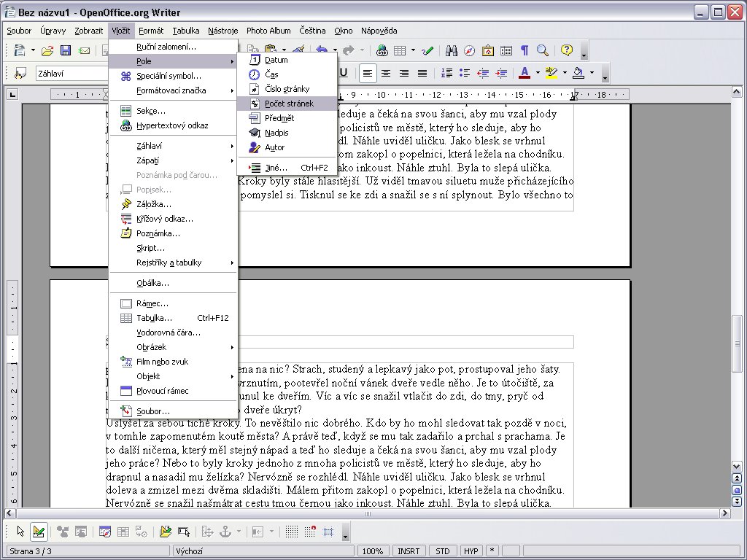747x560 pixels.
Task: Toggle nonprinting characters pilcrow icon
Action: 524,50
